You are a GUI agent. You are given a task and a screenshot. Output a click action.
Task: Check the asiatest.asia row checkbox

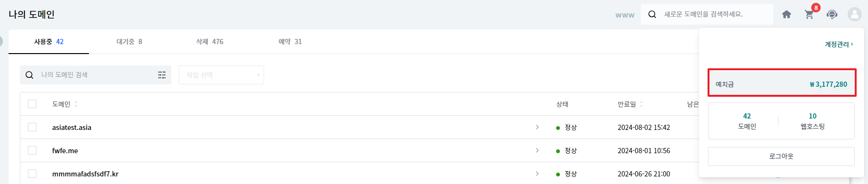click(x=32, y=127)
